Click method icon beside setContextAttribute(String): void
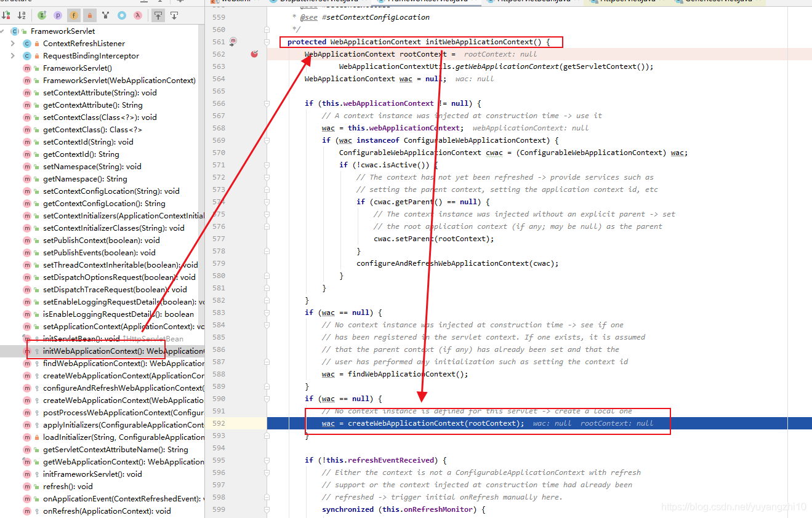The image size is (812, 518). point(27,93)
